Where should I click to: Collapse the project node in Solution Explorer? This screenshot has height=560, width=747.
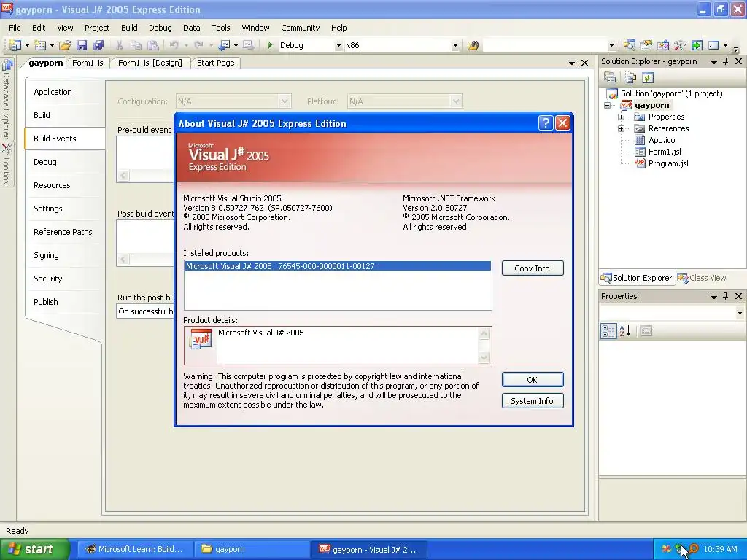click(608, 105)
